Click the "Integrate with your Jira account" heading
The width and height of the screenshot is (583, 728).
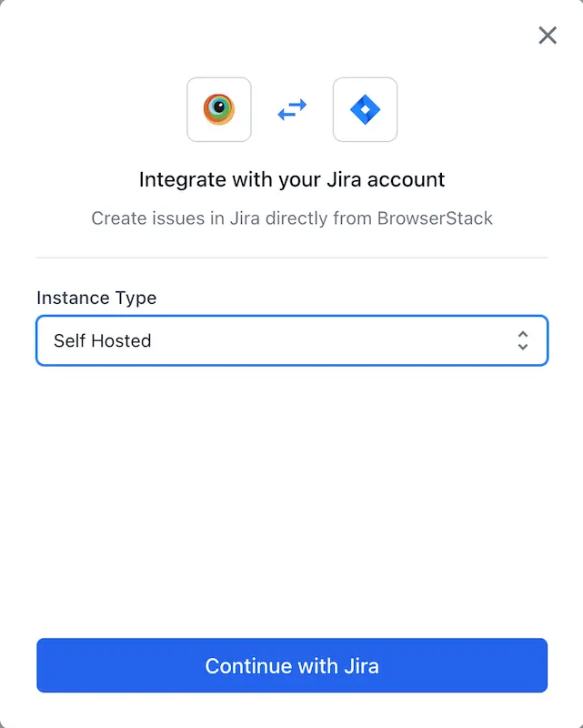[x=292, y=179]
